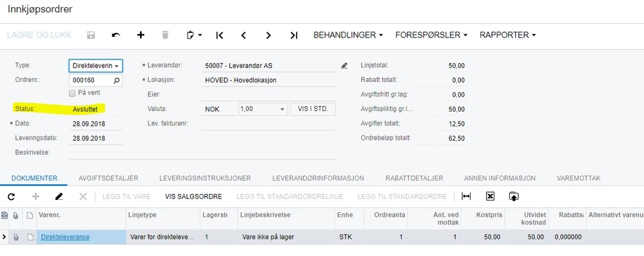Click the save disk icon
644x256 pixels.
click(91, 35)
